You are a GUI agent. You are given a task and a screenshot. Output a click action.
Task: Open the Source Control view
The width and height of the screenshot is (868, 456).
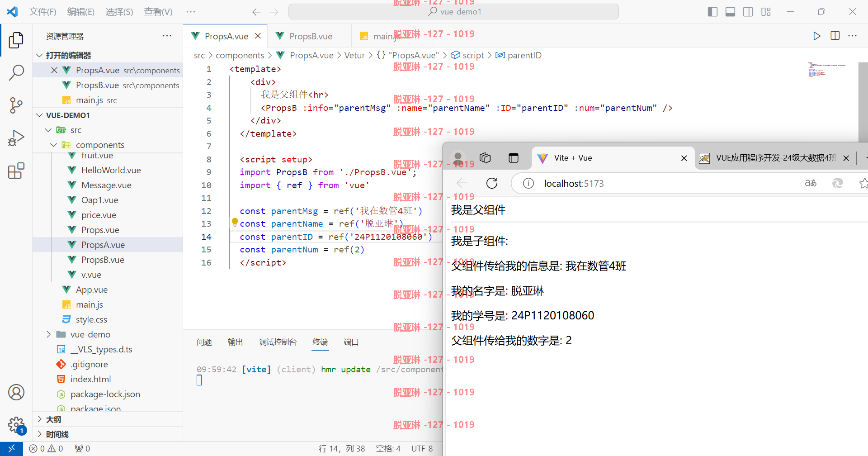pyautogui.click(x=16, y=105)
